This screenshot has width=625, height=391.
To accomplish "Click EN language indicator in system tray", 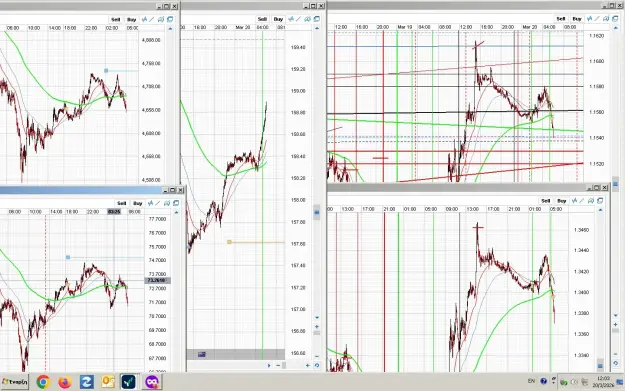I will tap(531, 381).
